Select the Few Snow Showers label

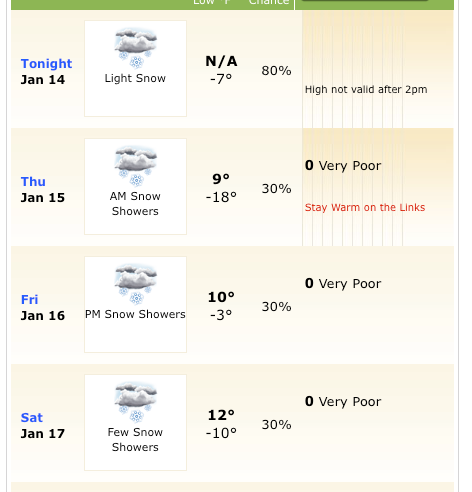pyautogui.click(x=135, y=440)
